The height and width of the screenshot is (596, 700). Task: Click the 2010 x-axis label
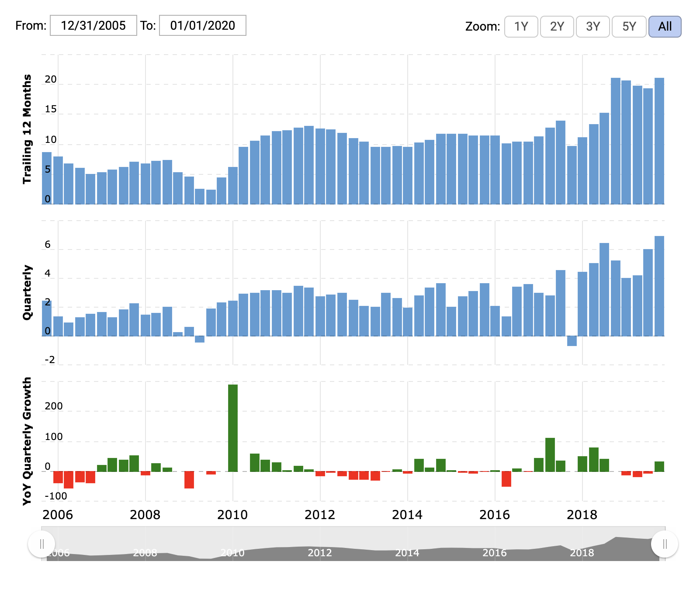(232, 515)
